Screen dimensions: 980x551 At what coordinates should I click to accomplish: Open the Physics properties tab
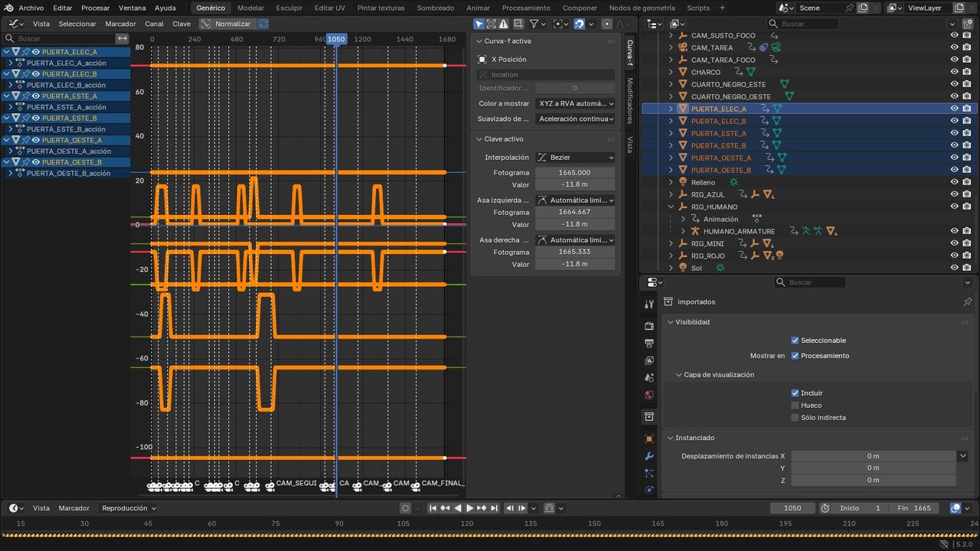pos(649,491)
